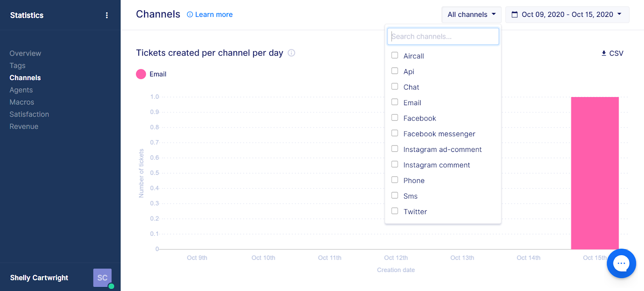Open the Learn more link
Viewport: 644px width, 291px height.
pos(214,15)
